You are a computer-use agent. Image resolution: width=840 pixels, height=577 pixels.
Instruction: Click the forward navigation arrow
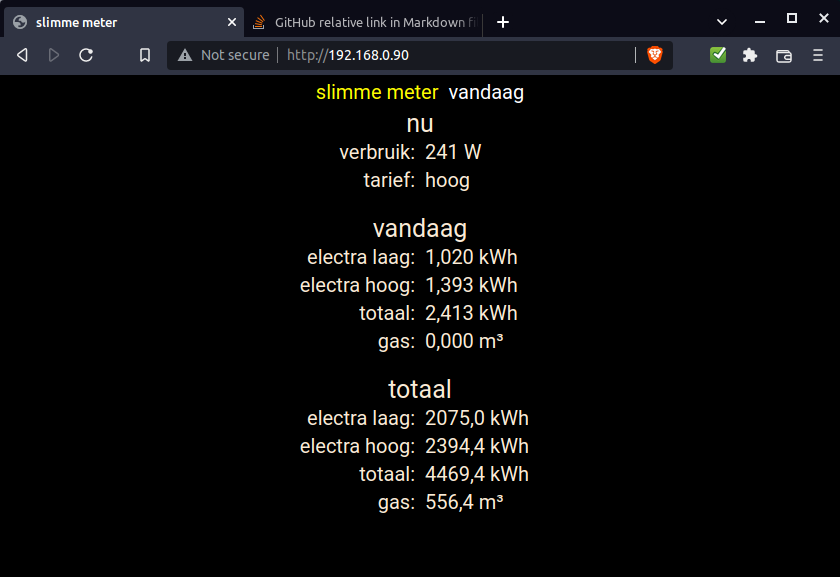[x=54, y=55]
